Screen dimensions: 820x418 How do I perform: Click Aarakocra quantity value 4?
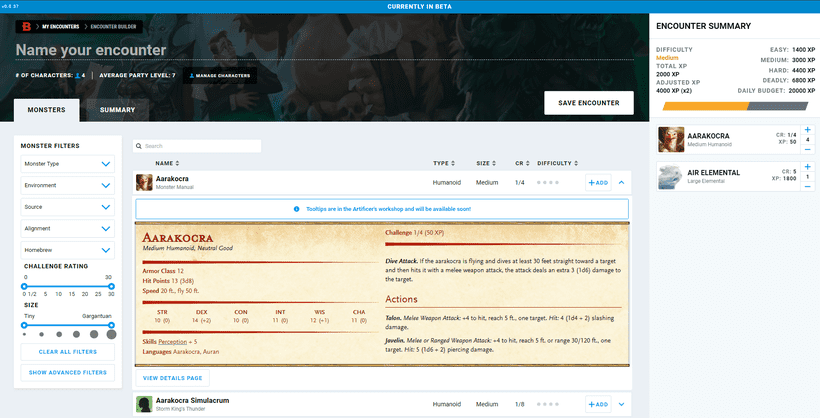tap(807, 140)
